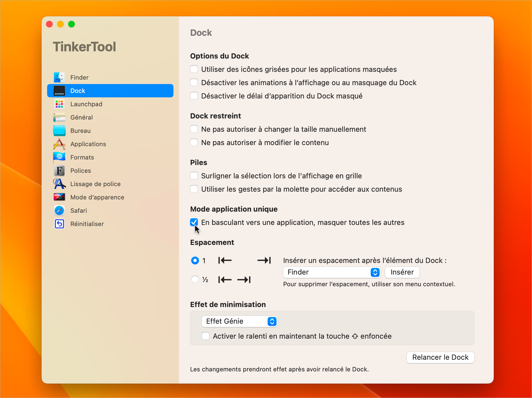Check Désactiver le délai d'apparition
The width and height of the screenshot is (532, 398).
[194, 96]
